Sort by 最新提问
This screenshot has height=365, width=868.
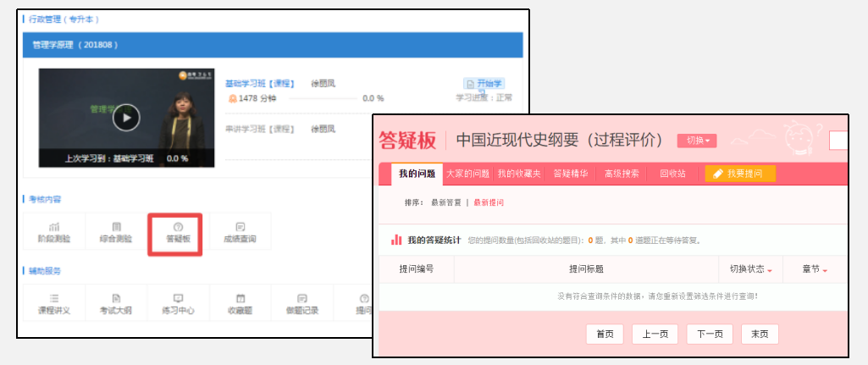coord(489,202)
